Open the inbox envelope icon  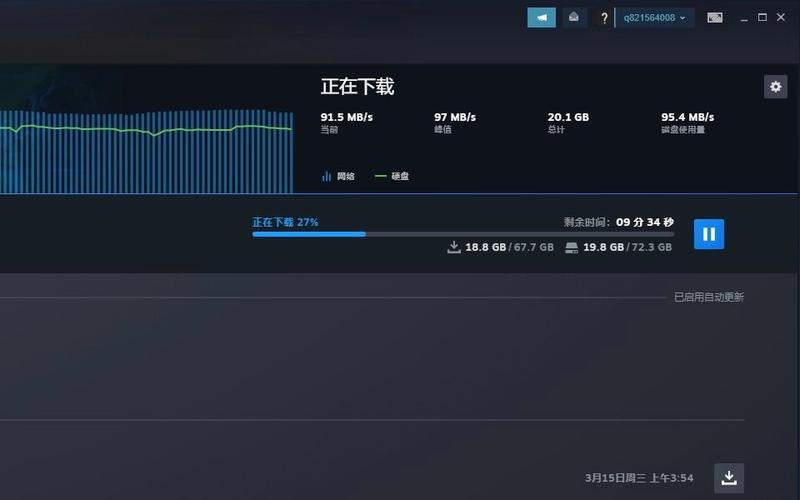point(573,17)
